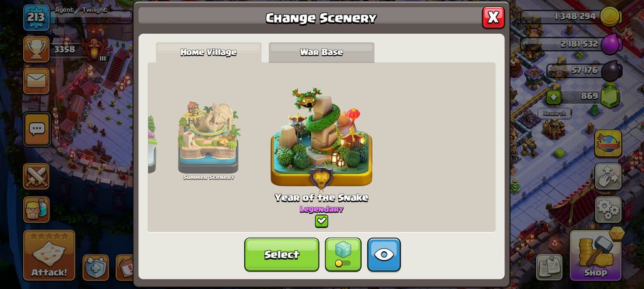Toggle the Year of the Snake checkmark

(321, 221)
